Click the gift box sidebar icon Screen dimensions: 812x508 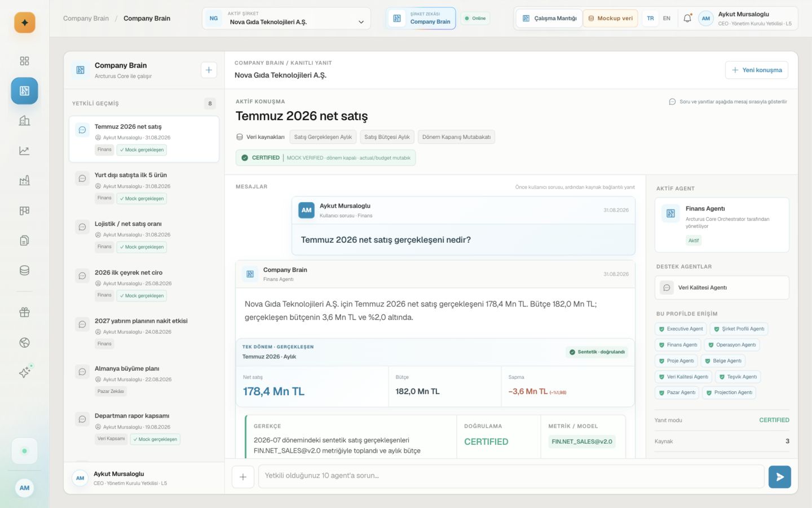tap(24, 312)
